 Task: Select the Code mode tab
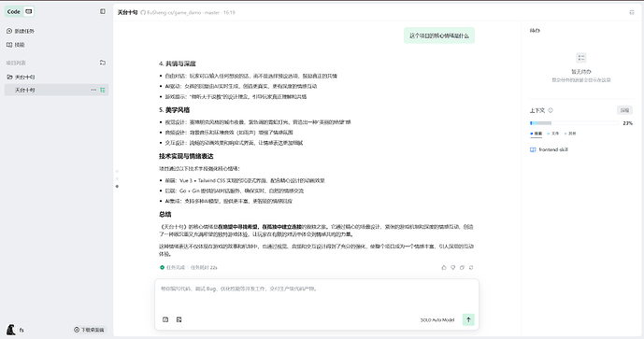pos(14,11)
